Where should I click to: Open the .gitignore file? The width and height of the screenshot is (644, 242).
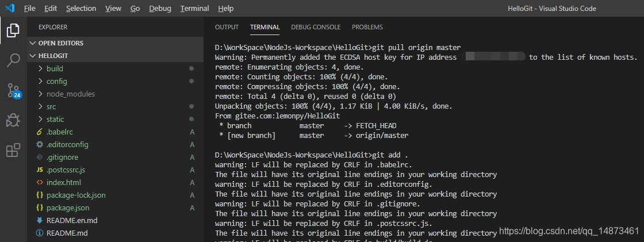(116, 158)
